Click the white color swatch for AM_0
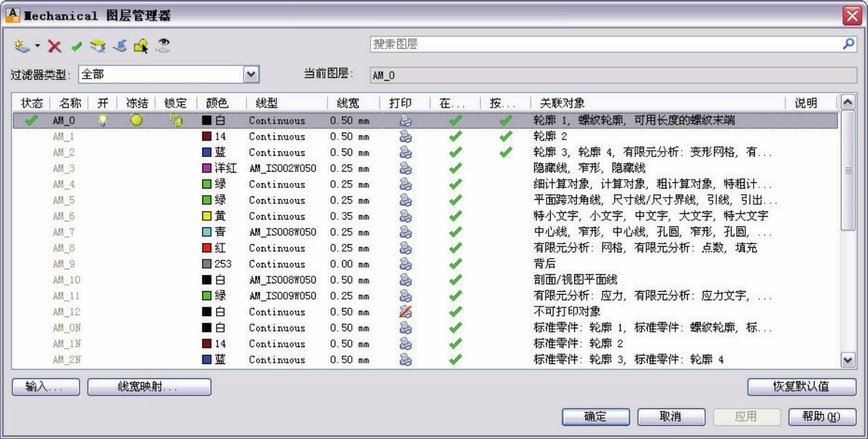Screen dimensions: 868x439 (x=207, y=120)
